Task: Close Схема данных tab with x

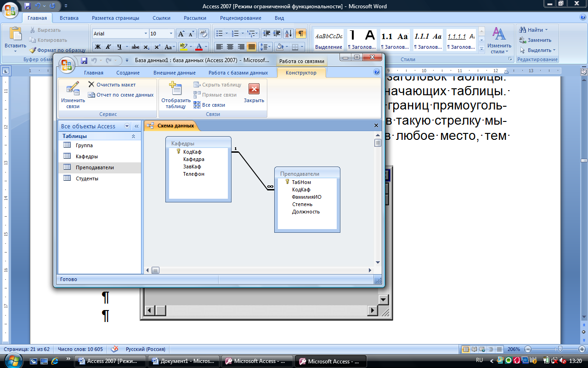Action: 376,126
